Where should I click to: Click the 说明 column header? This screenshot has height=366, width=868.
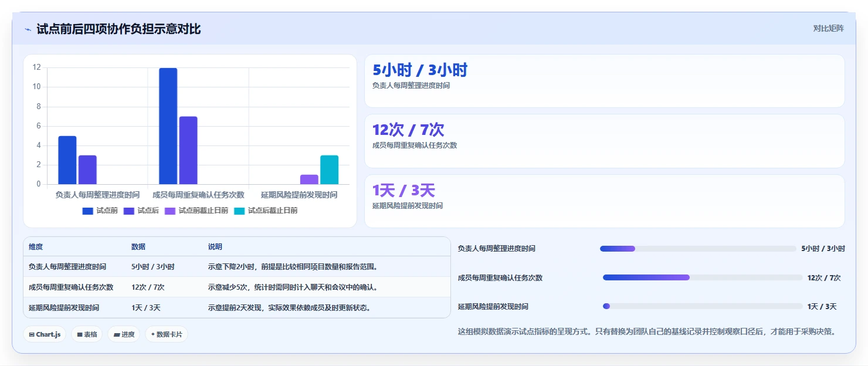215,247
